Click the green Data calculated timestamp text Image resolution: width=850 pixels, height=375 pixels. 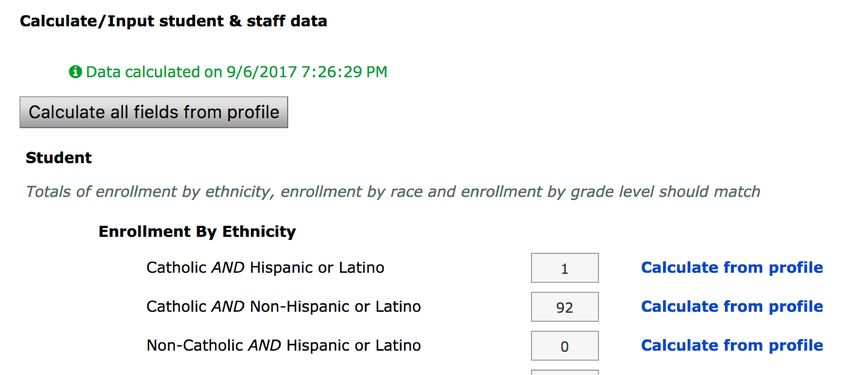237,72
